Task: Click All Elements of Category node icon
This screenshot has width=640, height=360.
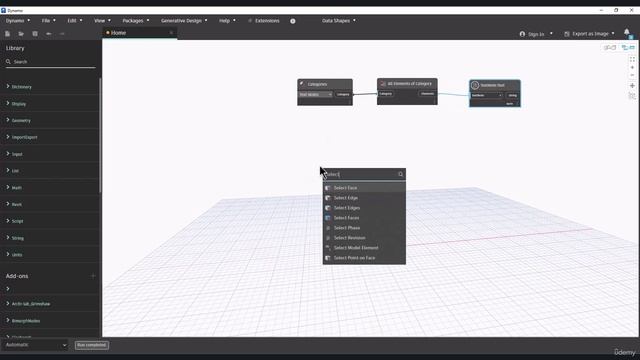Action: click(x=382, y=84)
